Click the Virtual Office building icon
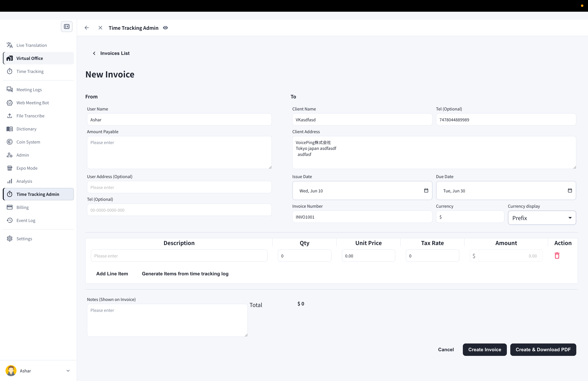 pyautogui.click(x=10, y=58)
